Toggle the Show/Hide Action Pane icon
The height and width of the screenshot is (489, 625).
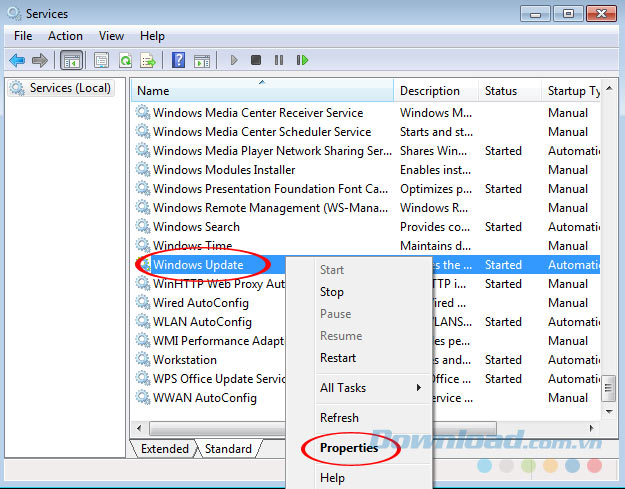click(202, 61)
